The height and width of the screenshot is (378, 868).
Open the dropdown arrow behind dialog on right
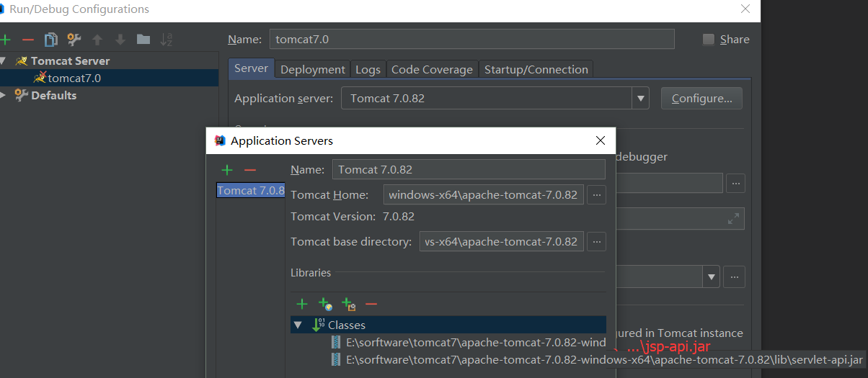coord(712,276)
